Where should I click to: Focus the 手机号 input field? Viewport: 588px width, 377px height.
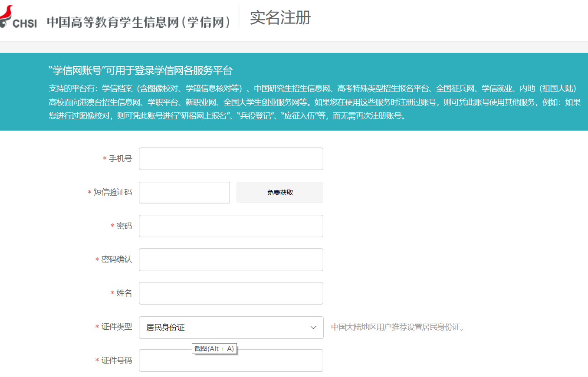coord(231,159)
